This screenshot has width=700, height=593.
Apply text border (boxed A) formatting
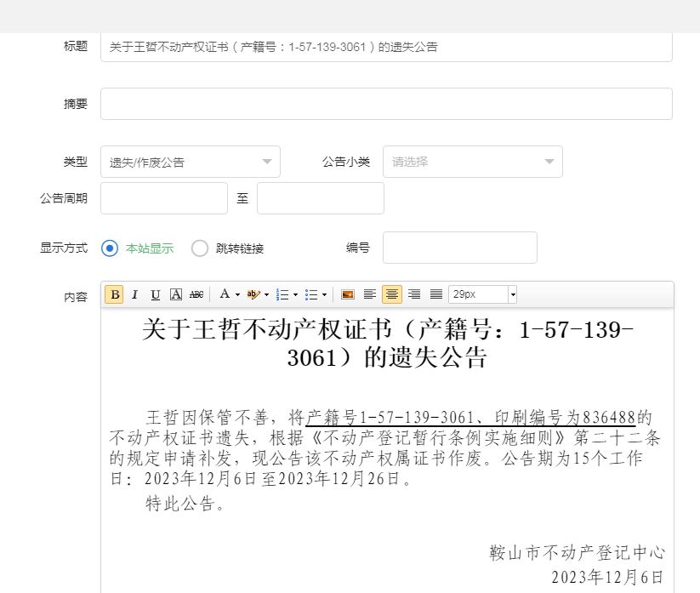click(176, 294)
